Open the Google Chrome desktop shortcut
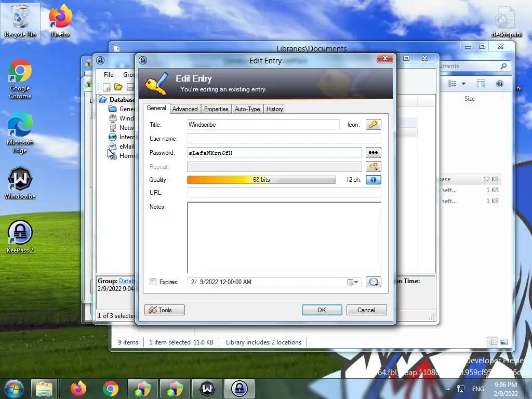532x399 pixels. coord(20,79)
